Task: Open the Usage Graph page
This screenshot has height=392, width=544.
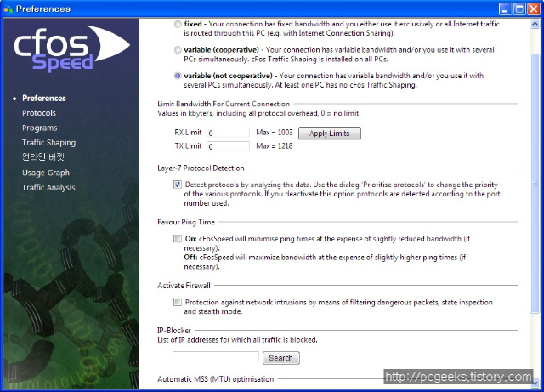Action: click(46, 173)
